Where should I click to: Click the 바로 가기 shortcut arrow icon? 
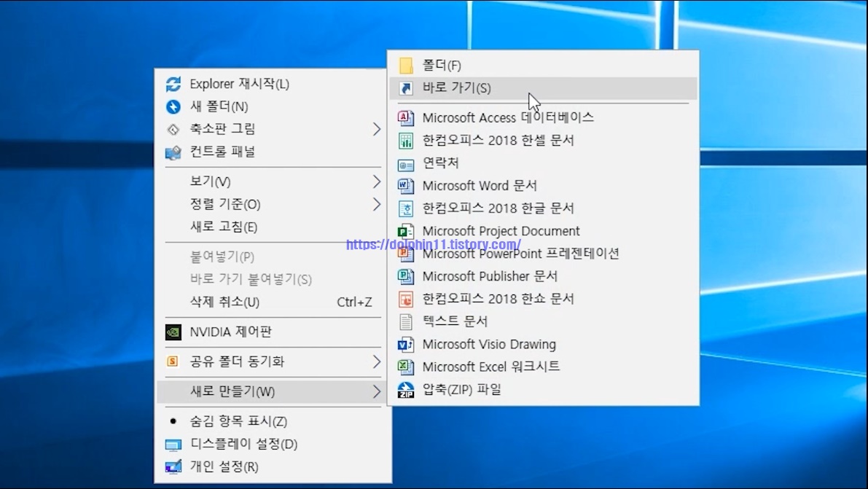[x=406, y=88]
